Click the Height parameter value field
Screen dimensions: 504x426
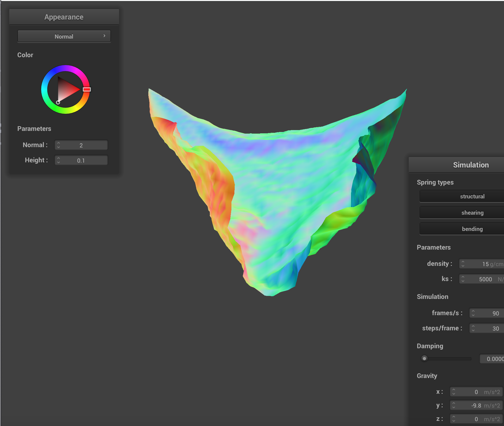tap(81, 160)
